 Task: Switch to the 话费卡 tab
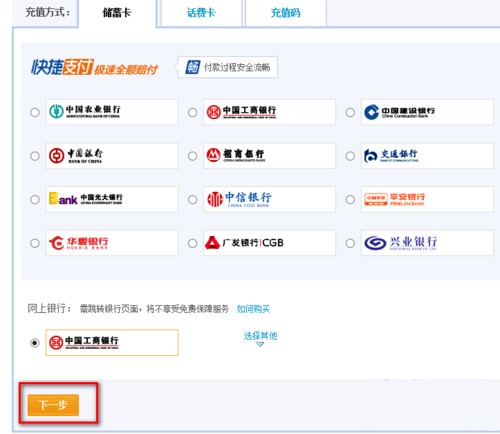point(201,13)
